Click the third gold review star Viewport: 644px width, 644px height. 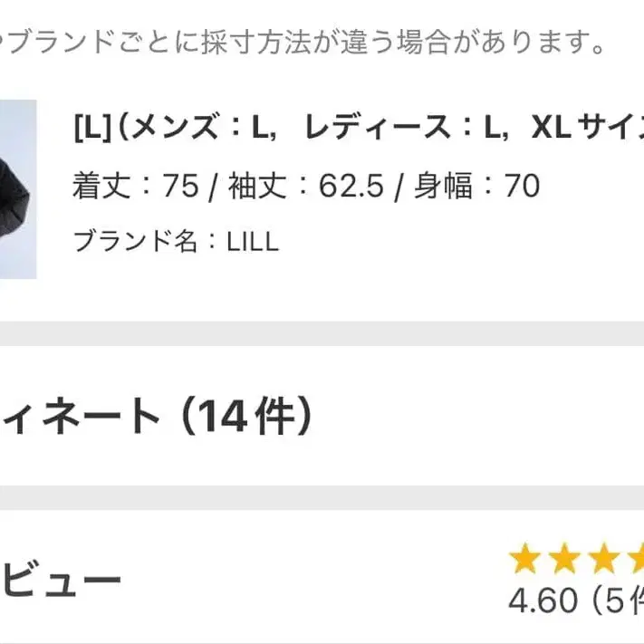click(602, 560)
